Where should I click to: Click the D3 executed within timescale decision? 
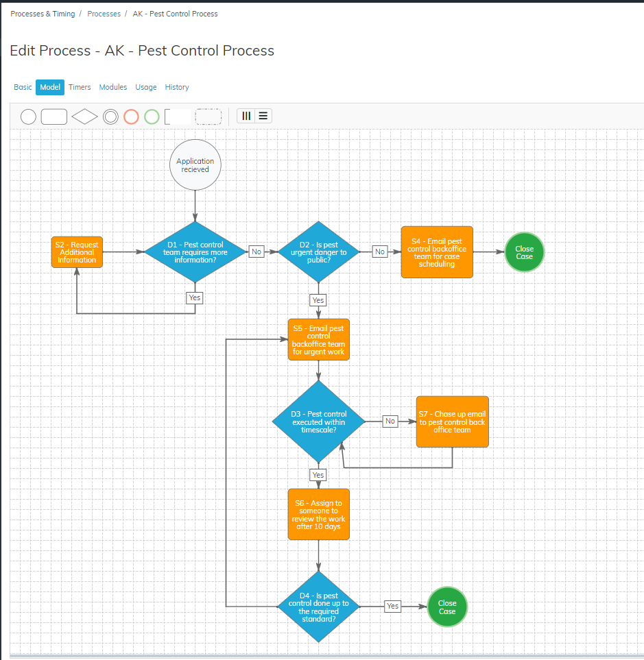click(319, 421)
